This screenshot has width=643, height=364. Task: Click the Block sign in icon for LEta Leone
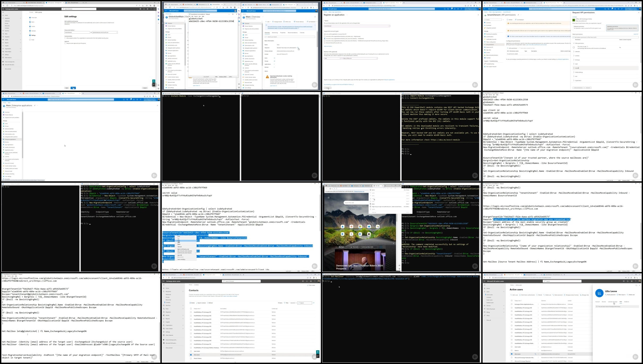click(617, 295)
